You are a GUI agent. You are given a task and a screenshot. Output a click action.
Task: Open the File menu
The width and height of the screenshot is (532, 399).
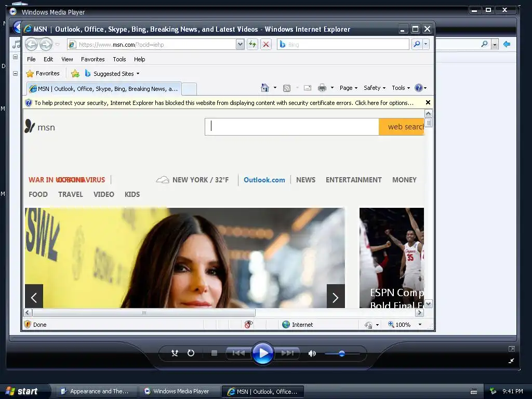31,59
